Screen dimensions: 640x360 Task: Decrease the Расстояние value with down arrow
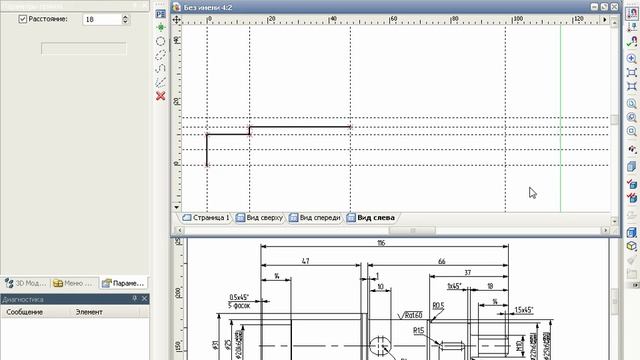click(x=125, y=22)
